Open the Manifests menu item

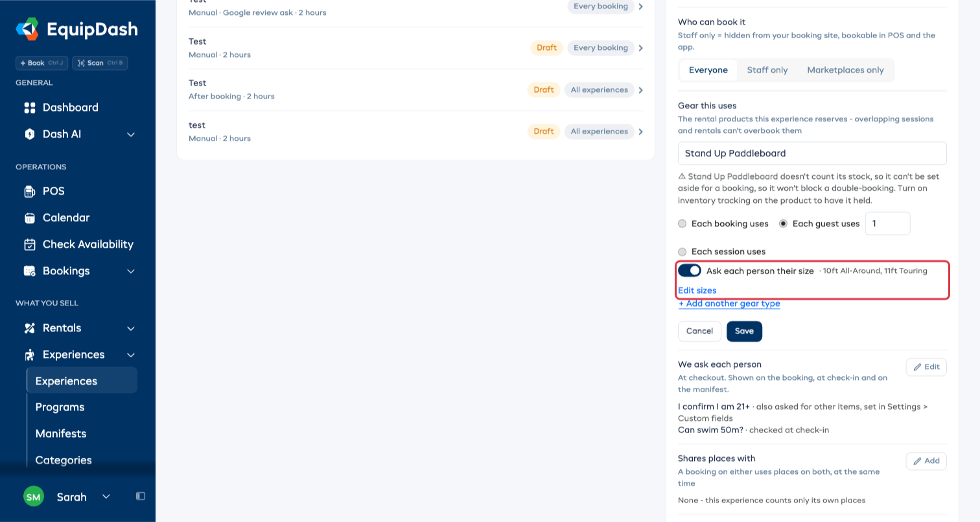61,434
